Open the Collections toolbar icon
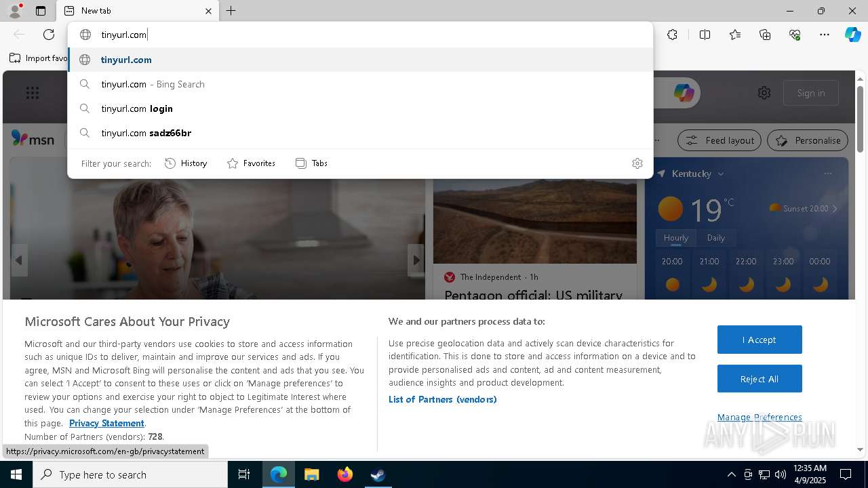Image resolution: width=868 pixels, height=488 pixels. click(x=765, y=35)
